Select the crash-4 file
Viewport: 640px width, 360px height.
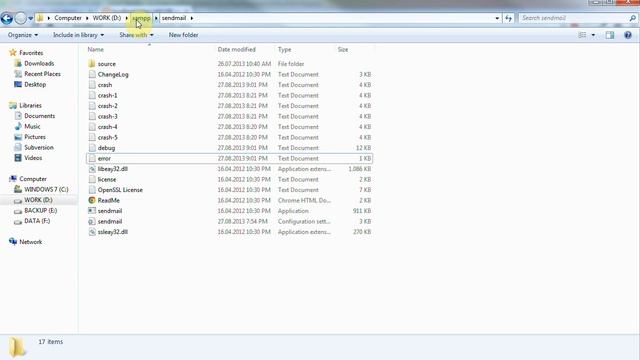pos(107,127)
